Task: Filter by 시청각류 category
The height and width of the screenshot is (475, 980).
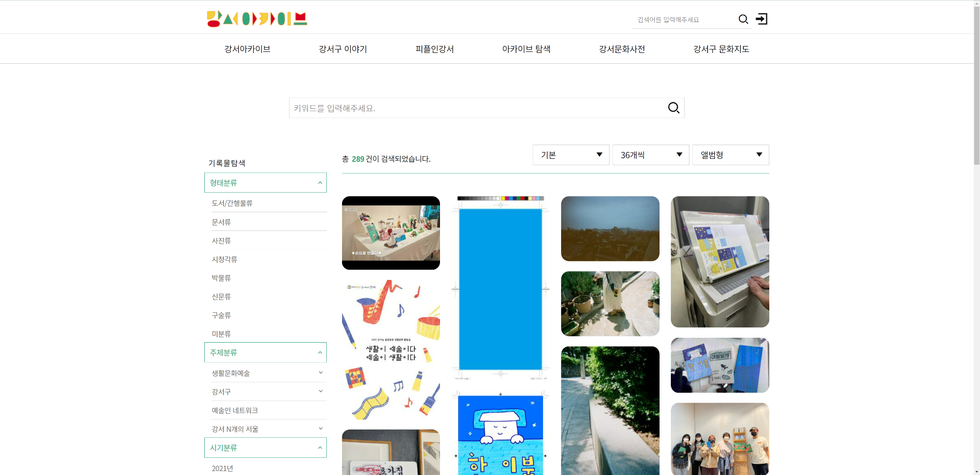Action: tap(224, 259)
